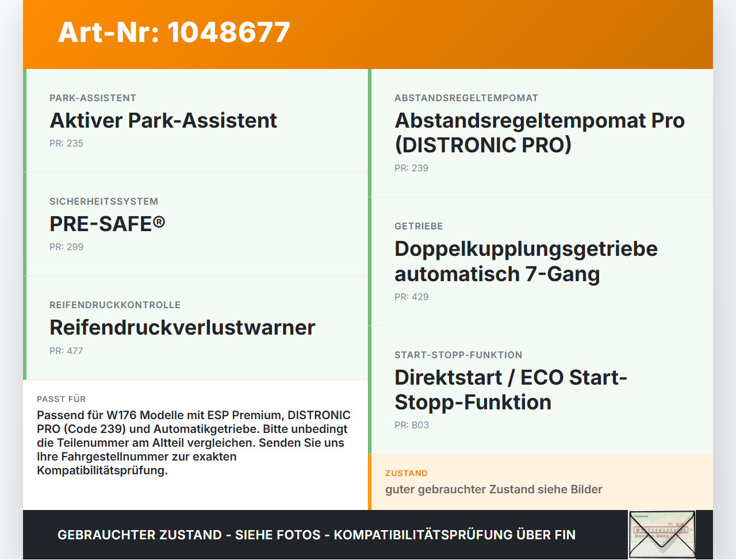Viewport: 736px width, 560px height.
Task: Select the Direktstart / ECO Start-Stopp-Funktion heading
Action: click(511, 389)
